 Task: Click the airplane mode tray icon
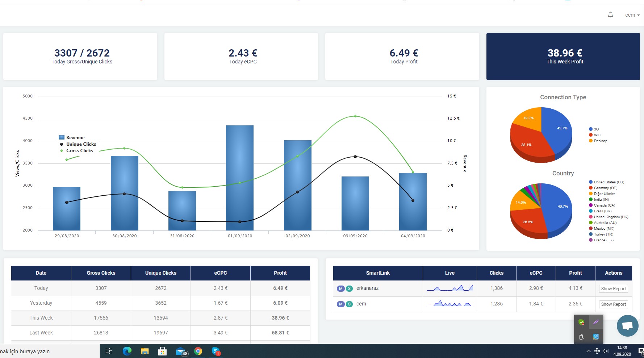coord(597,351)
